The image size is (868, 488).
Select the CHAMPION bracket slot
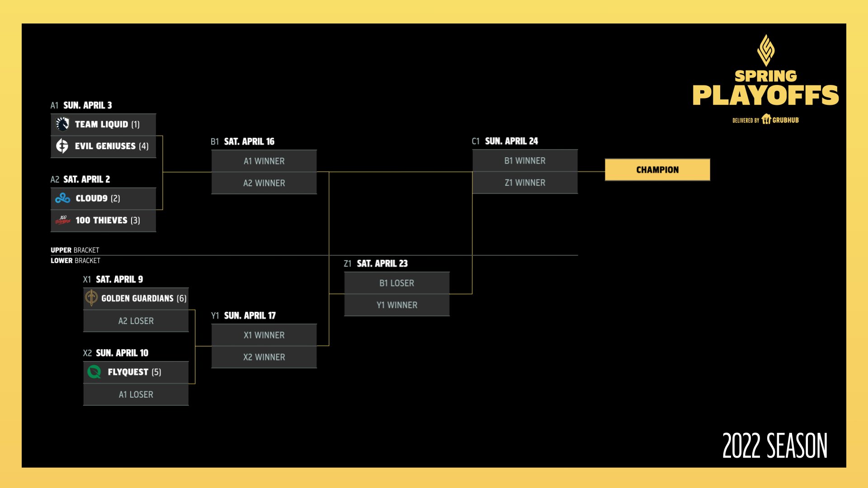point(657,170)
